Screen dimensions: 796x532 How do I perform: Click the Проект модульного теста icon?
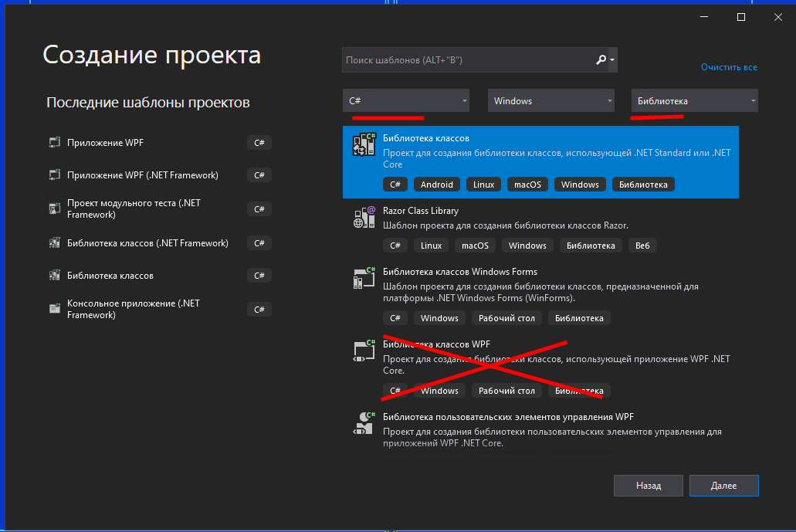tap(54, 208)
